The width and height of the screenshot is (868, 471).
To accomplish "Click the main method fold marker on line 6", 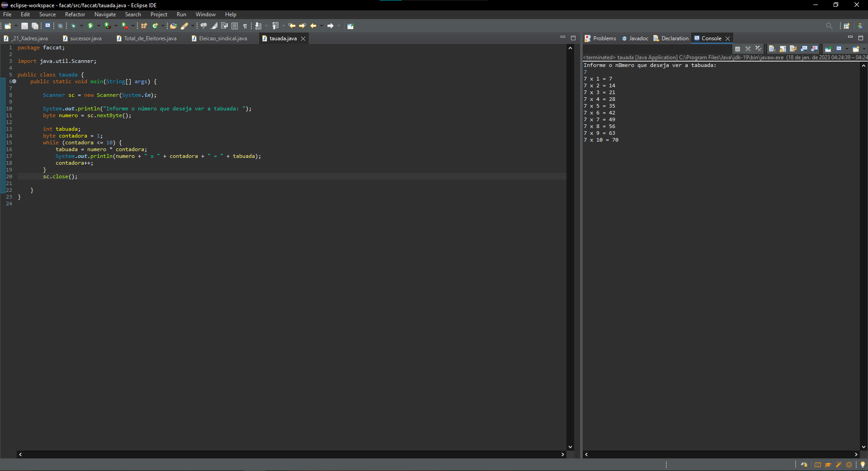I will [14, 81].
